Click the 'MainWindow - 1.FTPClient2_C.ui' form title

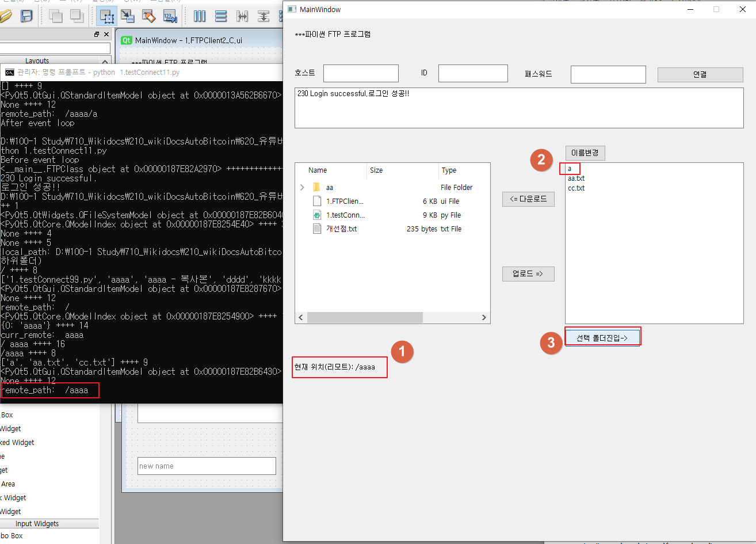[x=189, y=40]
